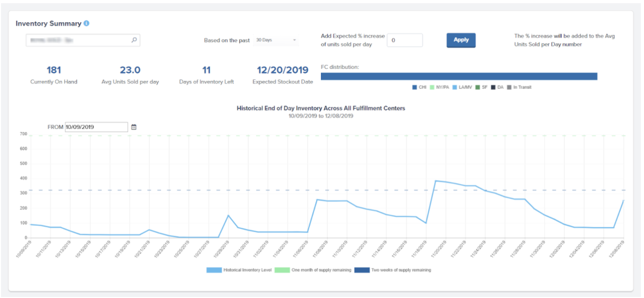
Task: Click the 12/20/2019 Expected Stockout Date value
Action: coord(282,70)
